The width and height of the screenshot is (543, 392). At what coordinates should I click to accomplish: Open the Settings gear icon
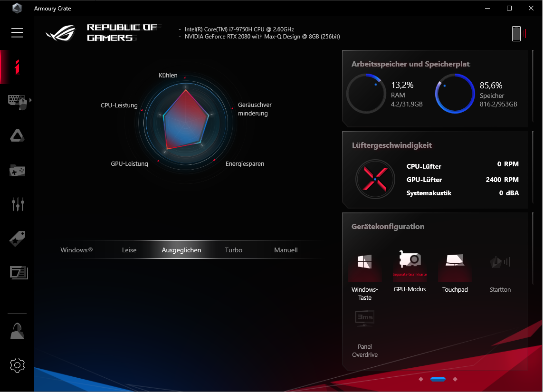pos(17,365)
